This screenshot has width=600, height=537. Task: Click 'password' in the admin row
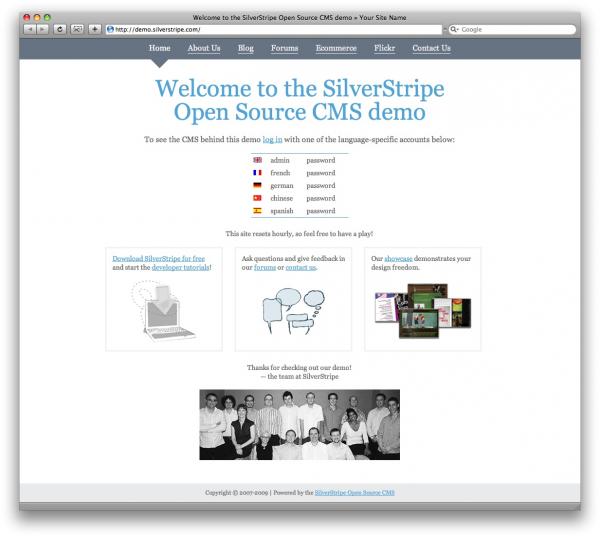(x=321, y=160)
